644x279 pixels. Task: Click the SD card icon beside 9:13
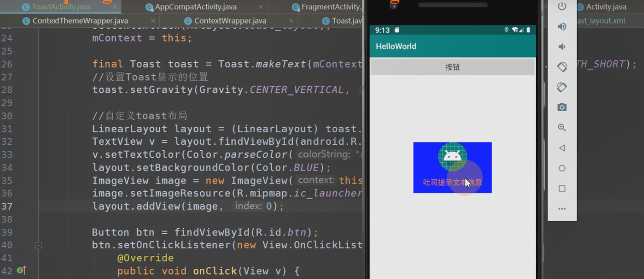coord(396,30)
